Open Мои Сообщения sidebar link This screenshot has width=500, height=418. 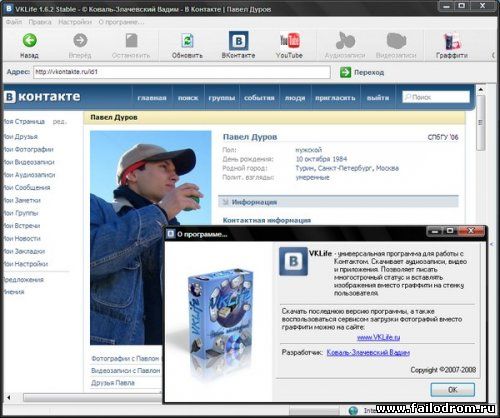[27, 187]
